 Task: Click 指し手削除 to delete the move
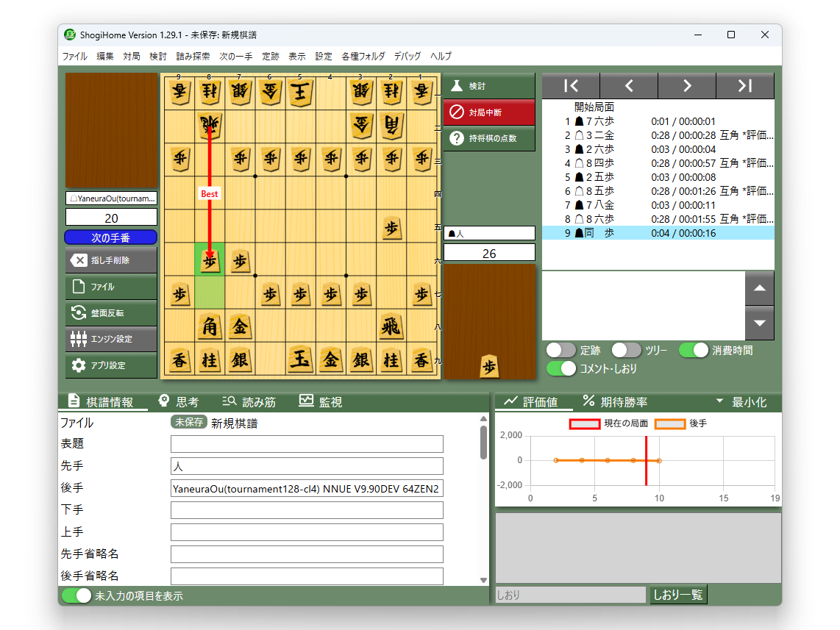(111, 260)
